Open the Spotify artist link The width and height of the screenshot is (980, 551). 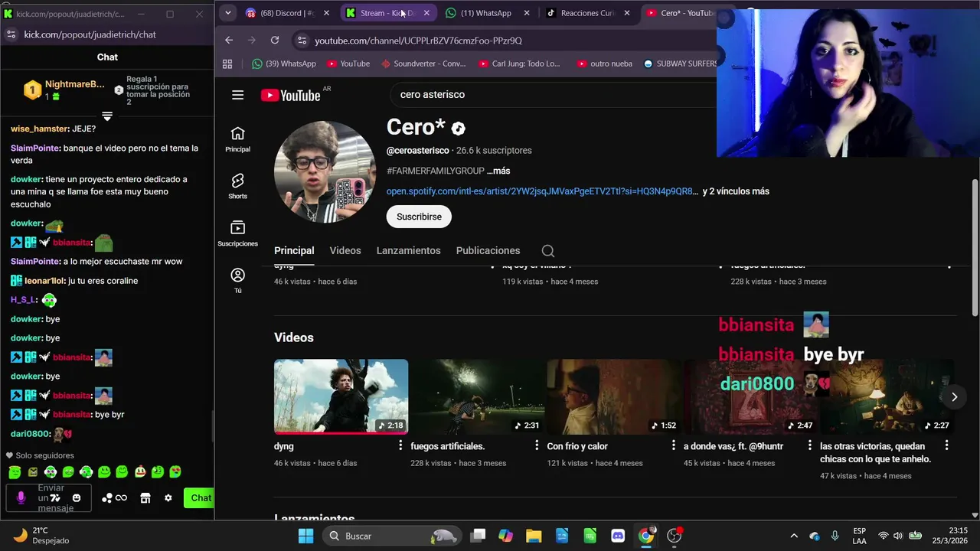[542, 191]
